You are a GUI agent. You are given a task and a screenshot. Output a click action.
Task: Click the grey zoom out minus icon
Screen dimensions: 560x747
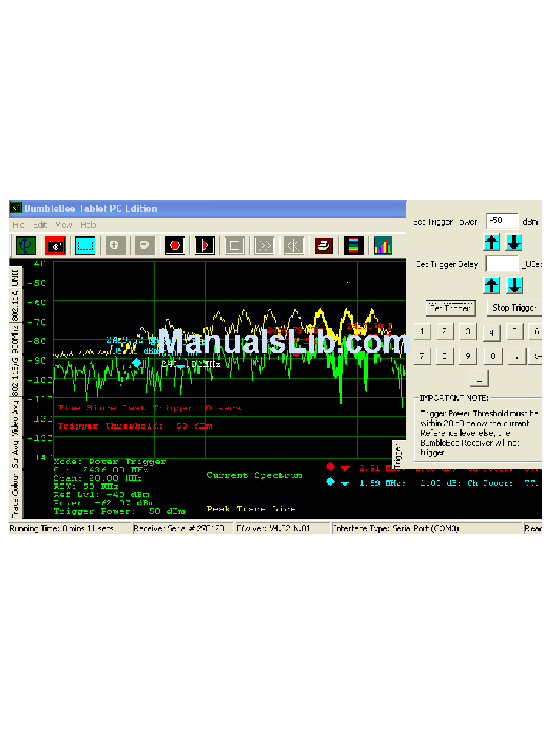[x=145, y=245]
